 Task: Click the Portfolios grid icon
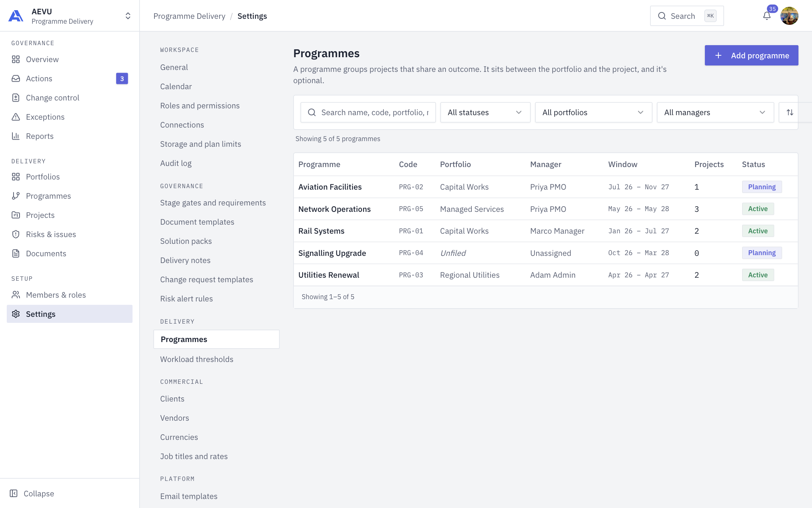pyautogui.click(x=16, y=177)
